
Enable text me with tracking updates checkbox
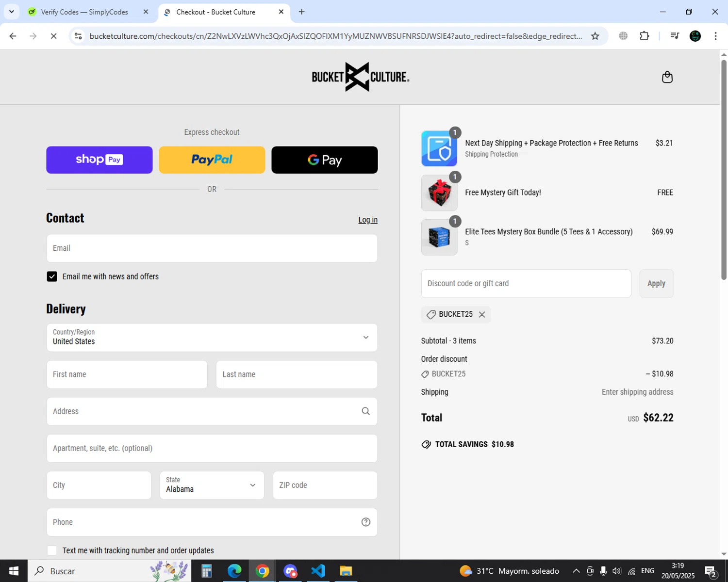pos(52,550)
